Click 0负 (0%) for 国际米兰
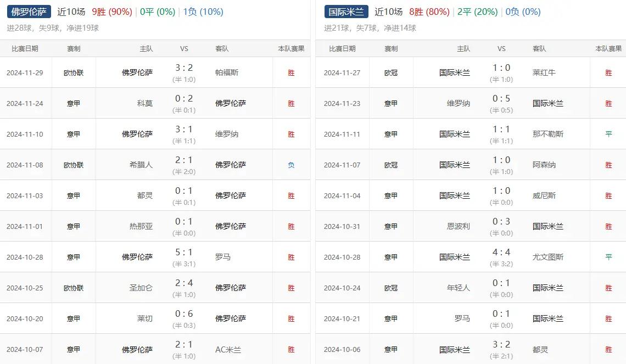Screen dimensions: 626x364 pyautogui.click(x=523, y=12)
